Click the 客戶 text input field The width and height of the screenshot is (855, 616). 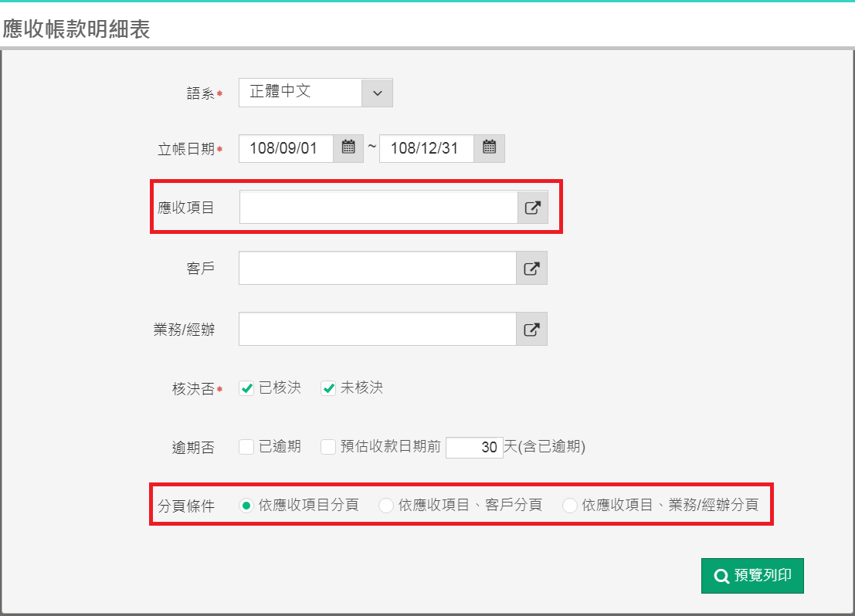point(377,268)
